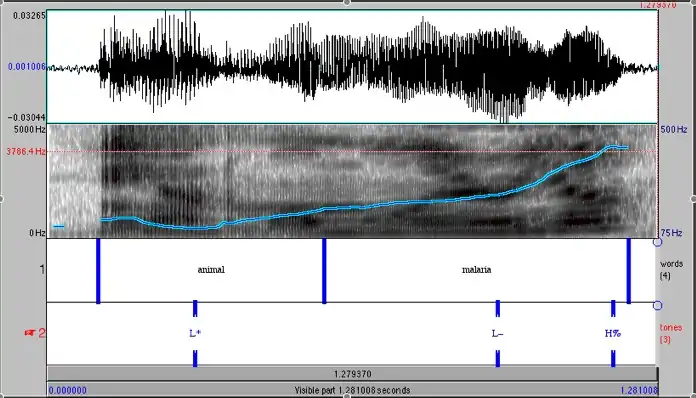Play the 1.279370 second selection bar
The image size is (696, 398).
pyautogui.click(x=352, y=374)
